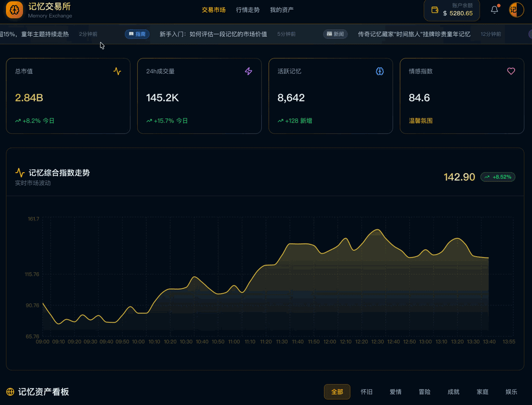Filter assets by 成就
This screenshot has height=405, width=532.
click(453, 392)
